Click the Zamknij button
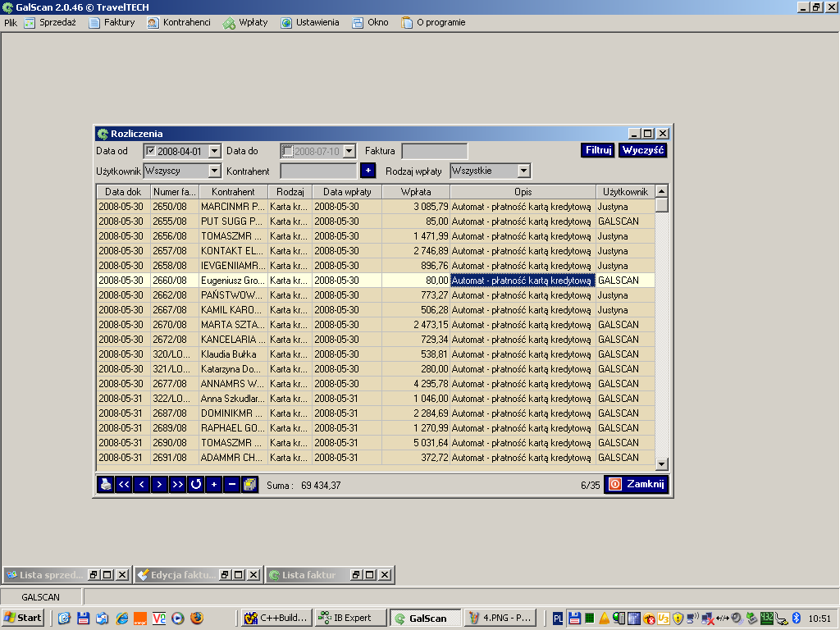 click(637, 484)
